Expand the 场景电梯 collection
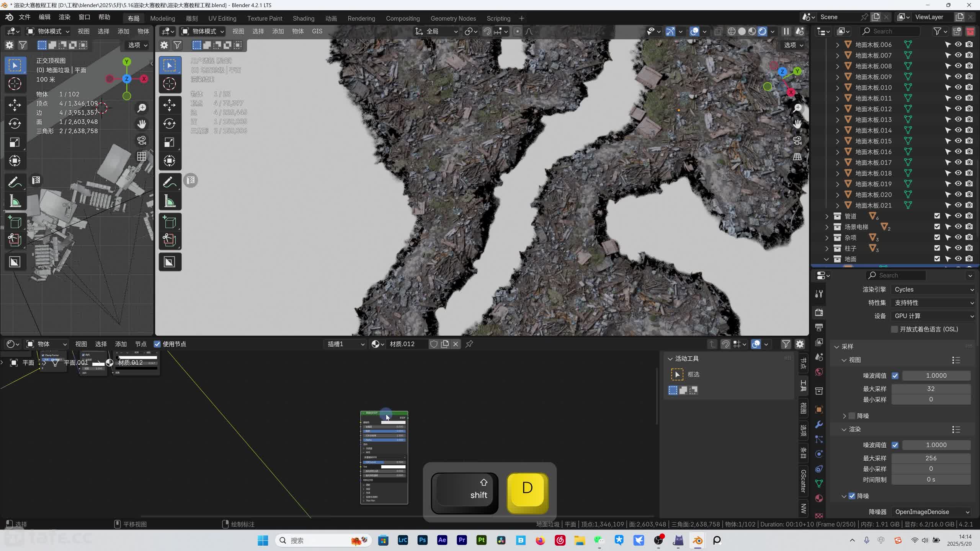This screenshot has width=980, height=551. (826, 227)
